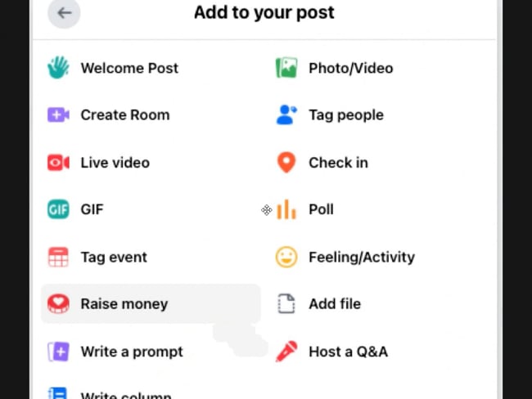The image size is (532, 399).
Task: Click the Feeling/Activity smiley icon
Action: coord(286,257)
